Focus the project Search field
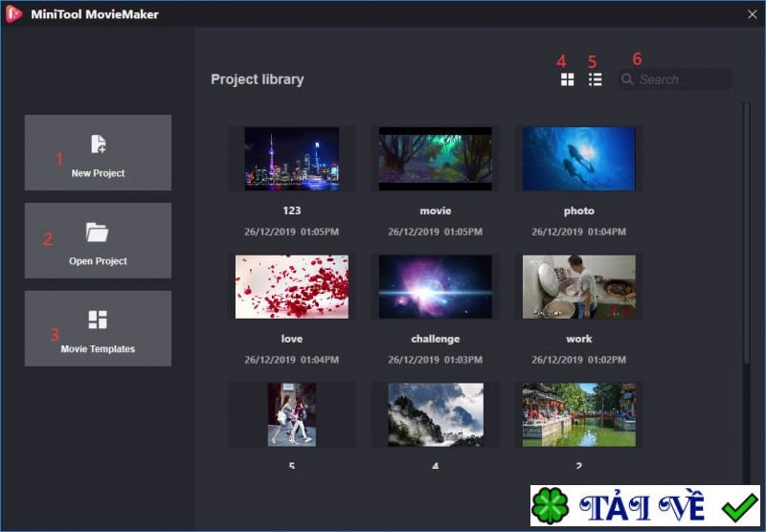The image size is (766, 532). (x=675, y=79)
